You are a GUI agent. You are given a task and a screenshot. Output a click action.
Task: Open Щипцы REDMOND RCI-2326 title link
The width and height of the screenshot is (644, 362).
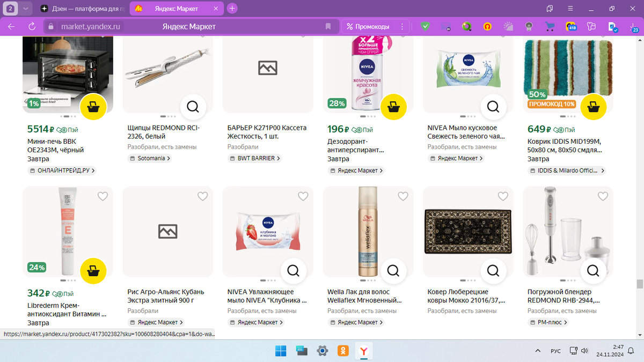tap(164, 132)
